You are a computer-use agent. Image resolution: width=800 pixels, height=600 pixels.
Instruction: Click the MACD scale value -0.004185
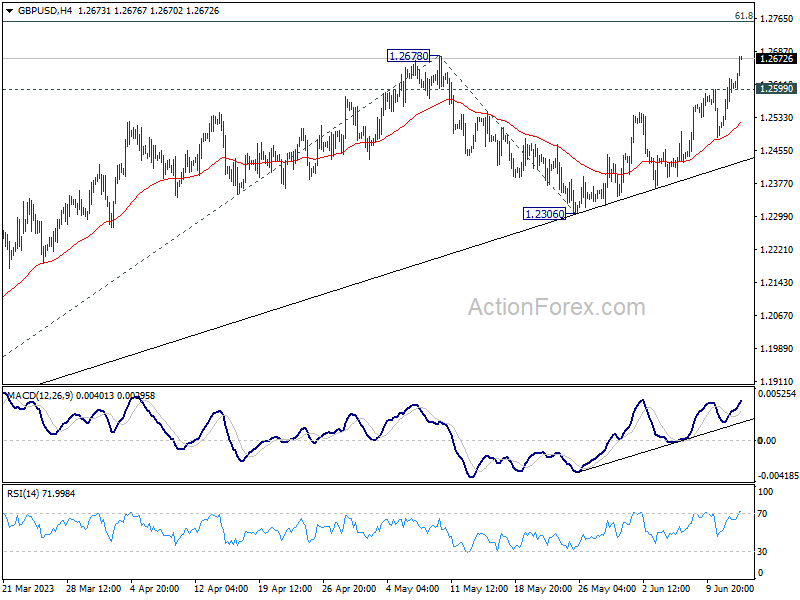click(x=778, y=476)
